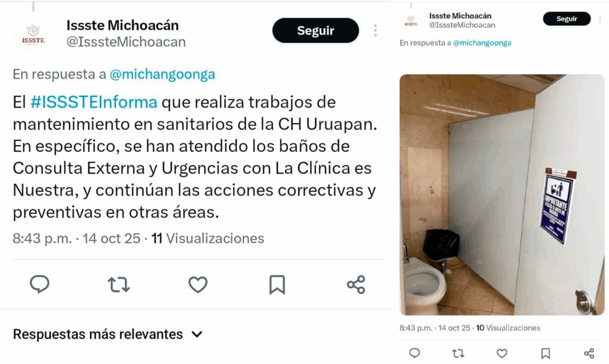Follow Issste Michoacán with the large Seguir button
The image size is (609, 364).
click(x=315, y=30)
